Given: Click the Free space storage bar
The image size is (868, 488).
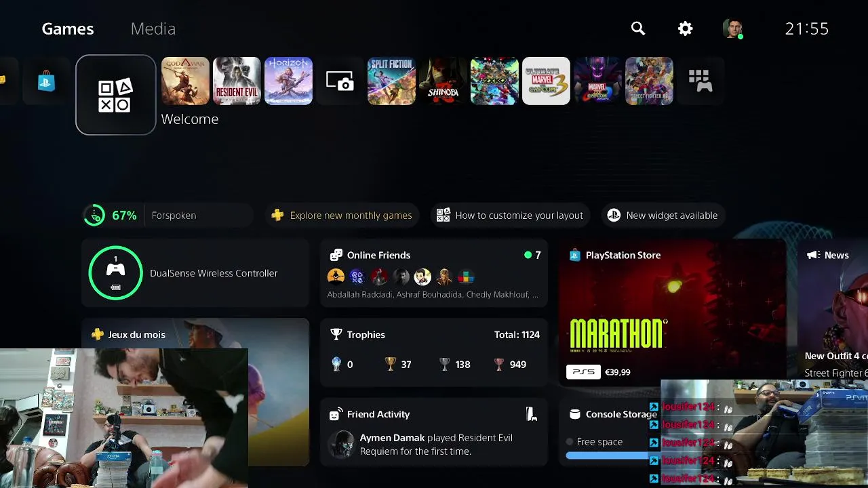Looking at the screenshot, I should (x=607, y=456).
